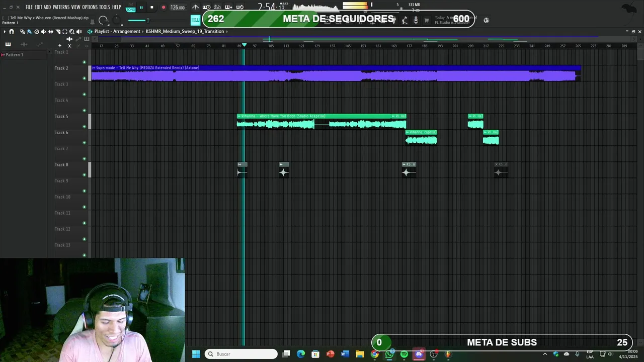644x362 pixels.
Task: Toggle Pattern/Song mode switch
Action: click(131, 8)
